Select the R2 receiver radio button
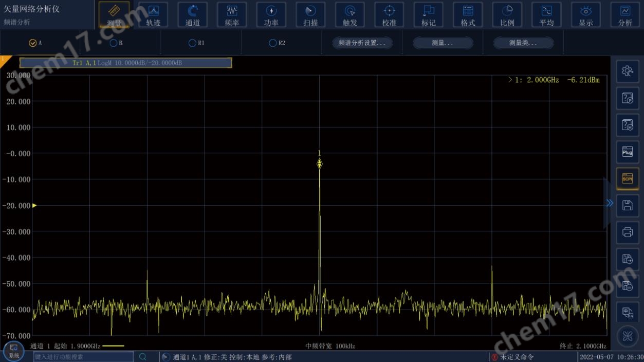This screenshot has width=644, height=362. click(x=273, y=43)
